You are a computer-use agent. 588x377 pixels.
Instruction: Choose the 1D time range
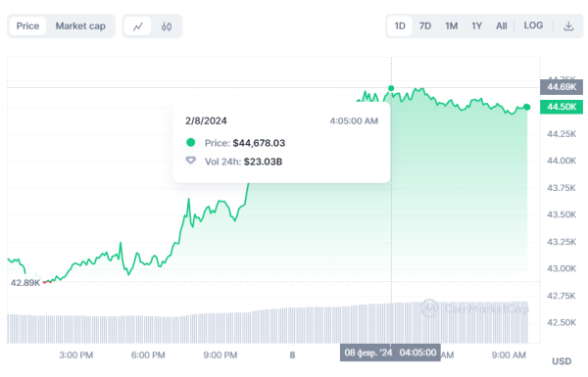click(x=400, y=25)
